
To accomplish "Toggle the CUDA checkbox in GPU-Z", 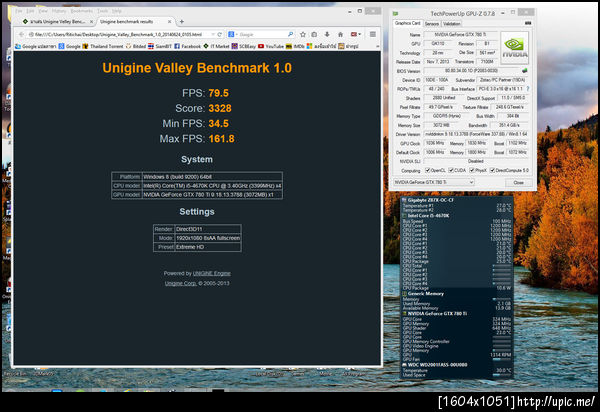I will (451, 170).
